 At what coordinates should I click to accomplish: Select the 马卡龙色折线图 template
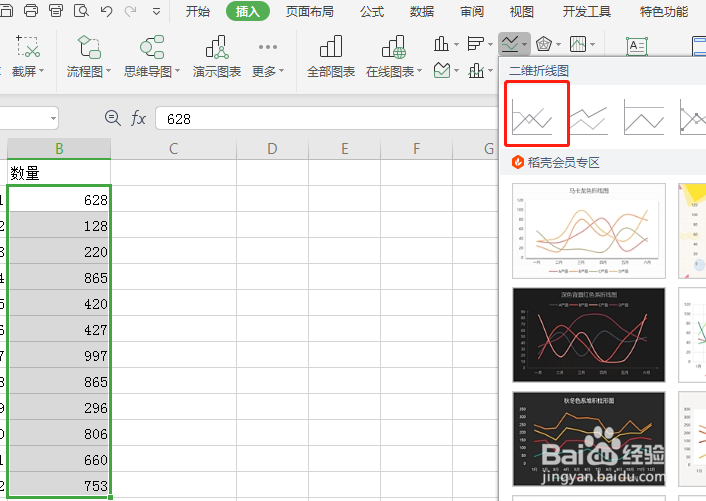click(x=588, y=231)
